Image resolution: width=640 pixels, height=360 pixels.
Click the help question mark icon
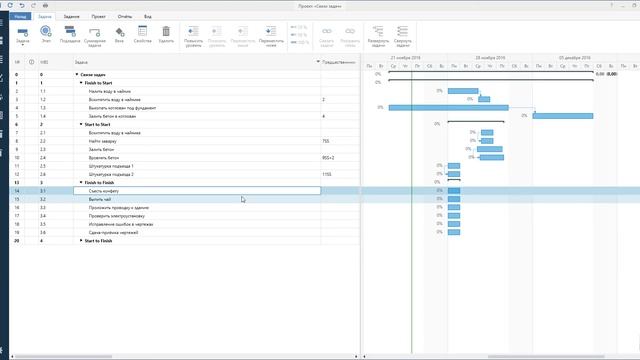[x=611, y=5]
